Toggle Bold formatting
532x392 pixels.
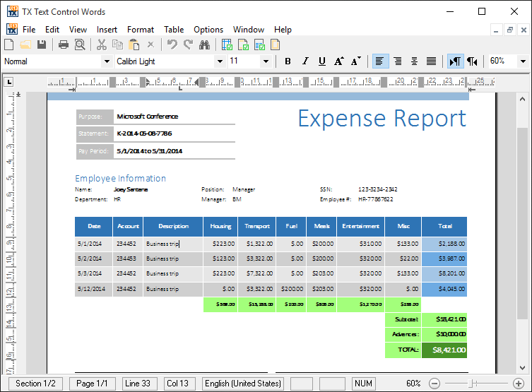click(x=288, y=61)
